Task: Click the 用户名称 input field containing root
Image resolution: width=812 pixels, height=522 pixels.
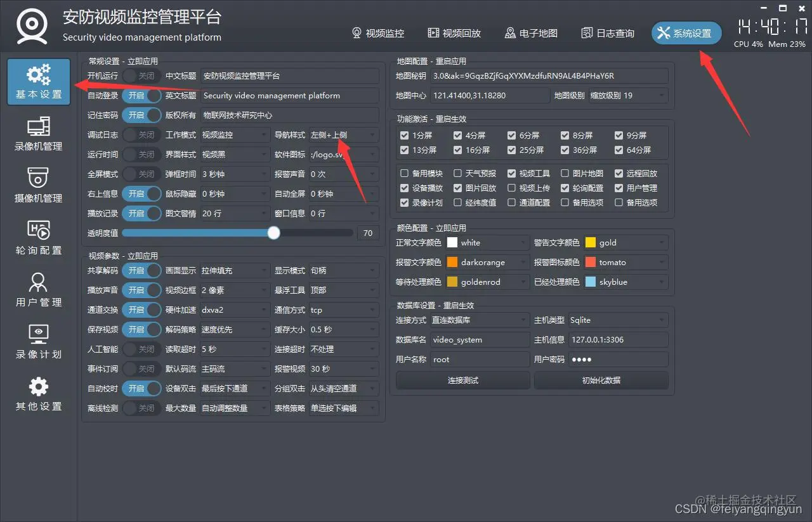Action: click(x=480, y=360)
